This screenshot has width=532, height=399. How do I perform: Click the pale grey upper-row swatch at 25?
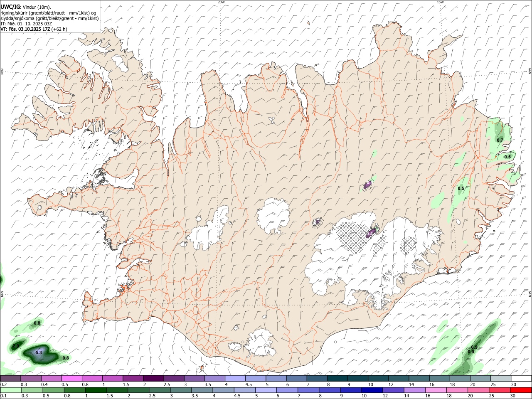501,378
